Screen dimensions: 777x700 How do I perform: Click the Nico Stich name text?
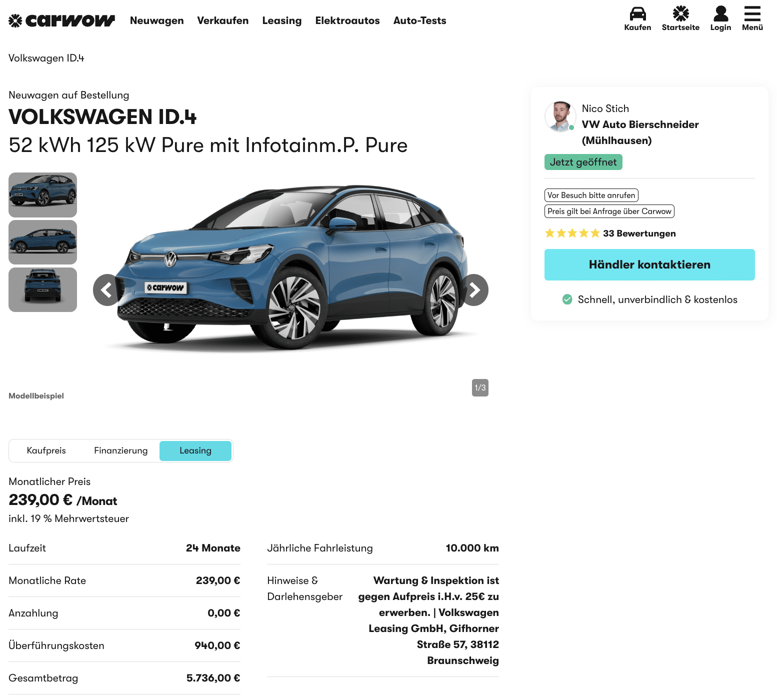pyautogui.click(x=605, y=108)
